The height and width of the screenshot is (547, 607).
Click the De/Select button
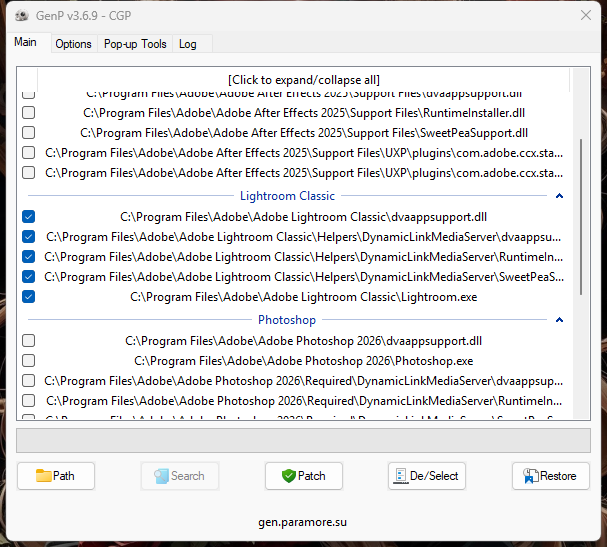tap(427, 476)
